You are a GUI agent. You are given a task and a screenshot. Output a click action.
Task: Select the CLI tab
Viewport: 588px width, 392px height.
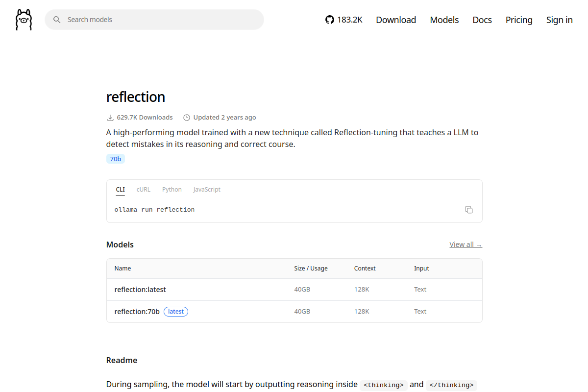(x=121, y=190)
